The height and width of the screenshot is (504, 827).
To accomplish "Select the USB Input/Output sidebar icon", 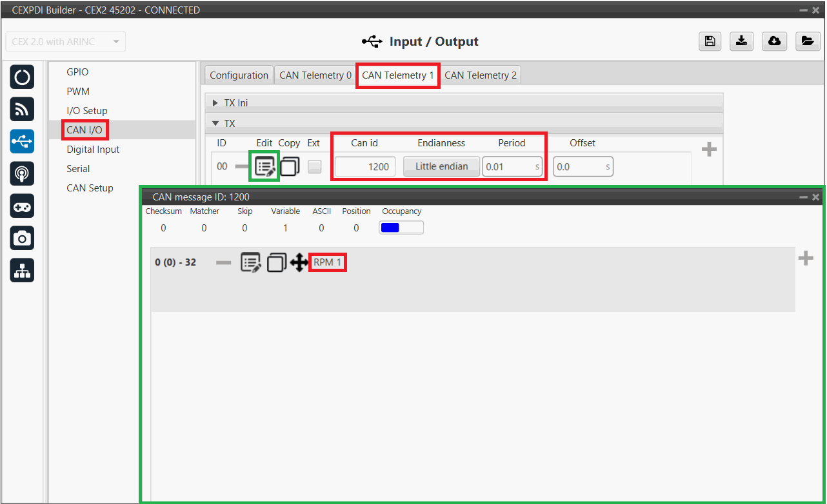I will pyautogui.click(x=22, y=141).
